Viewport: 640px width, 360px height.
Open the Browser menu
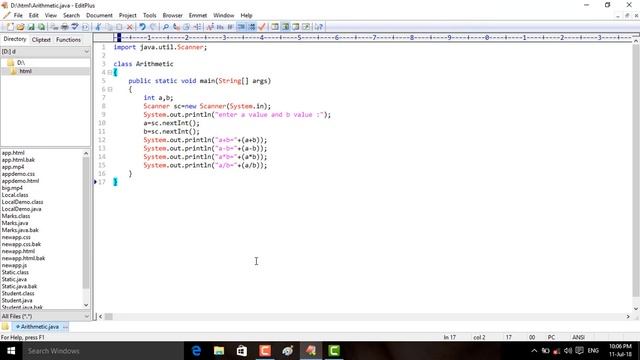tap(173, 16)
